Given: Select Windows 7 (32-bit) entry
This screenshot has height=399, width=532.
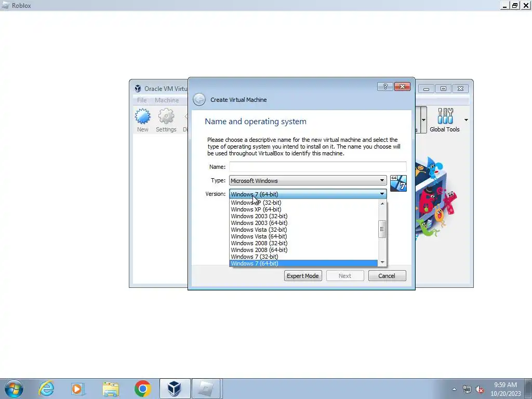Looking at the screenshot, I should (x=303, y=257).
